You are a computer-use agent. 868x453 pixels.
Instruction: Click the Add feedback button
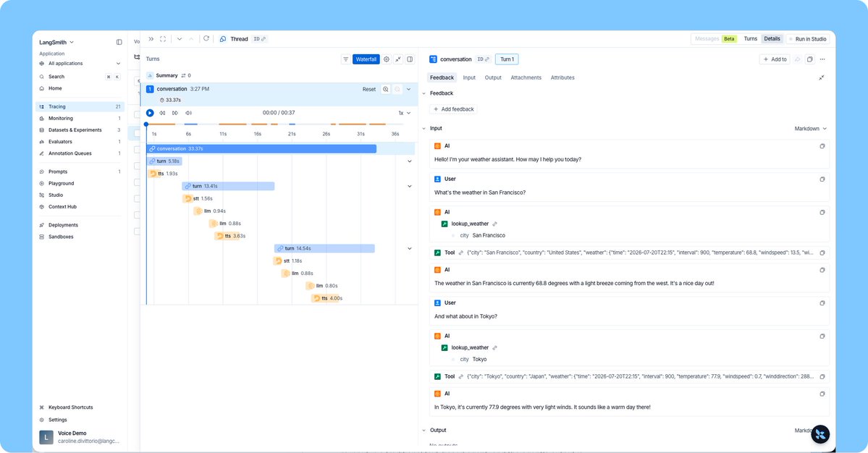[x=453, y=109]
